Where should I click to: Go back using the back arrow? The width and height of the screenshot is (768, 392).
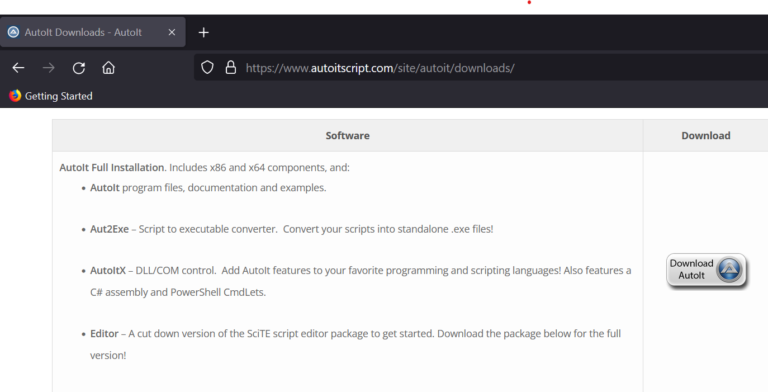(19, 68)
